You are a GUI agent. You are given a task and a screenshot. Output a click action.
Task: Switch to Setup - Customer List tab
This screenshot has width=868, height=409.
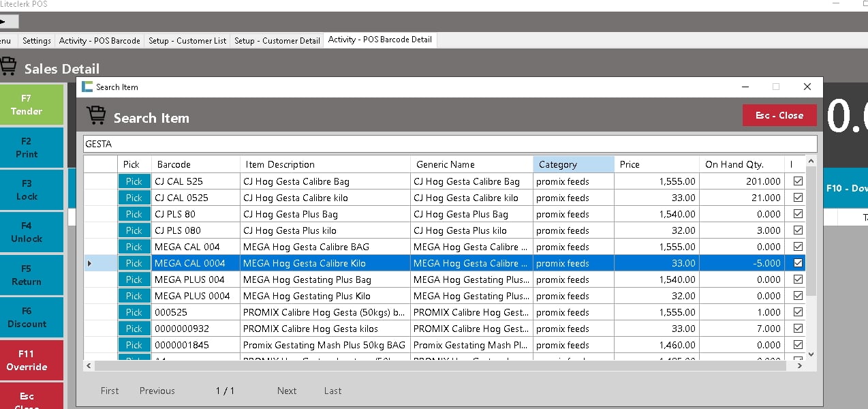point(187,41)
